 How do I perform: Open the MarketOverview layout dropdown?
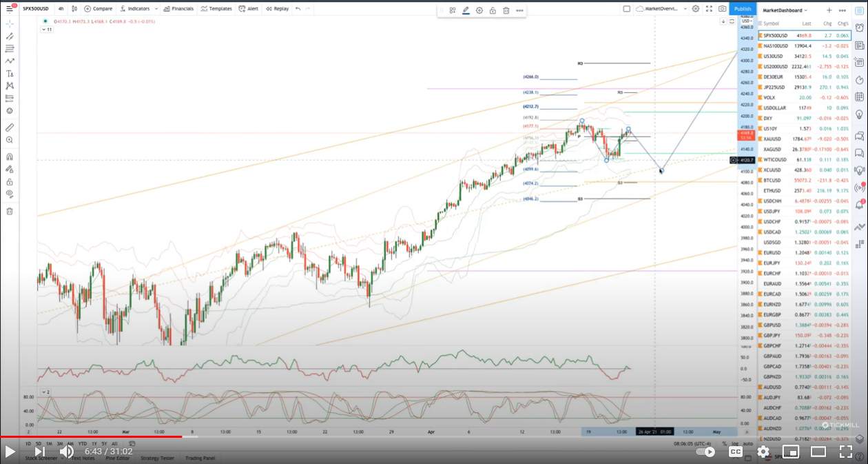(x=662, y=9)
